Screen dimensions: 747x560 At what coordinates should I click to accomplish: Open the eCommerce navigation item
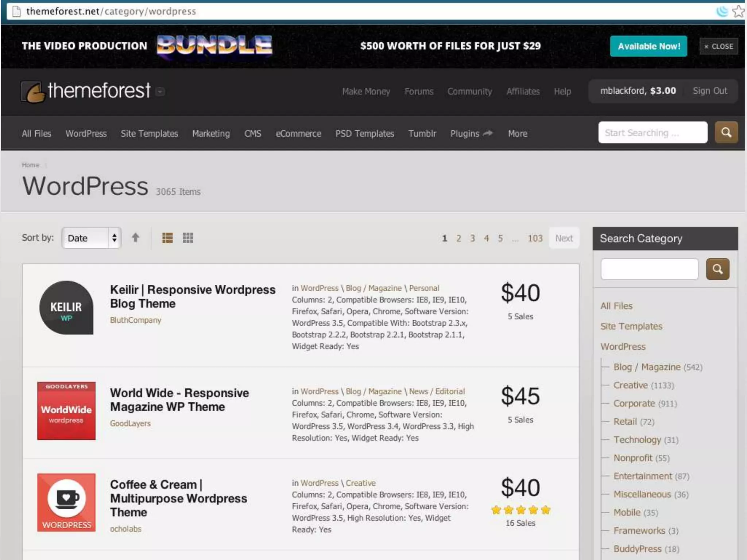point(298,134)
